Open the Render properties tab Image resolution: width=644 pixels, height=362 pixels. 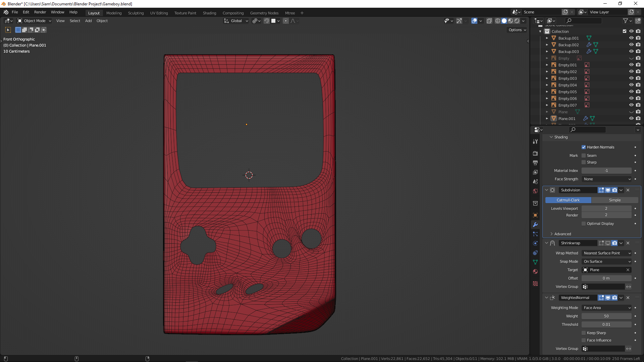[x=535, y=153]
